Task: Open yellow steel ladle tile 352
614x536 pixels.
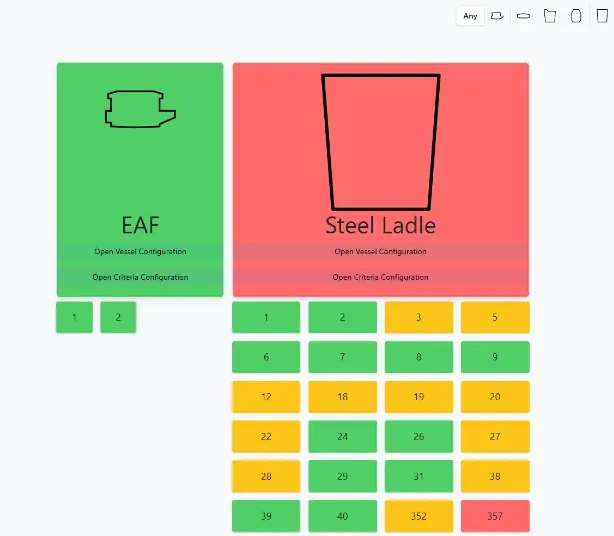Action: tap(418, 516)
